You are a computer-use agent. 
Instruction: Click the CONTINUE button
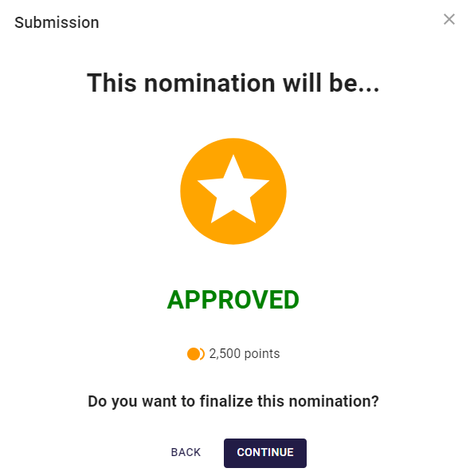[x=265, y=453]
